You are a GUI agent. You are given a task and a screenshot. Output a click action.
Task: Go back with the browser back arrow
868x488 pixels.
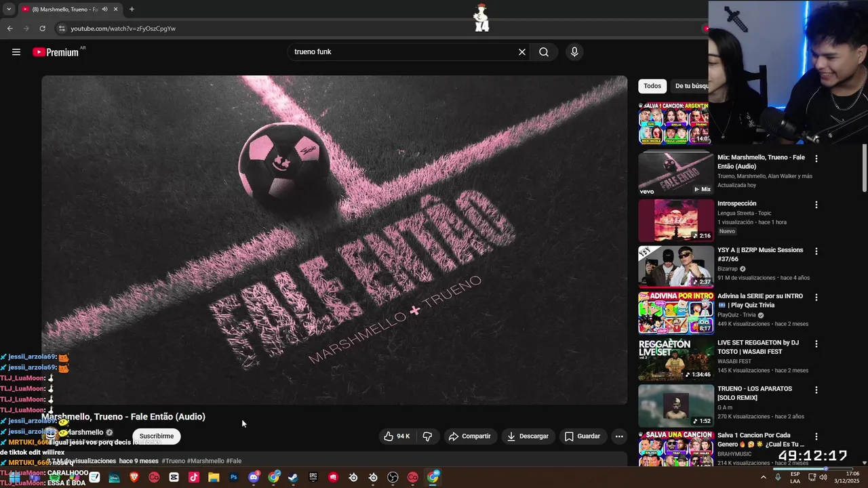pyautogui.click(x=9, y=28)
